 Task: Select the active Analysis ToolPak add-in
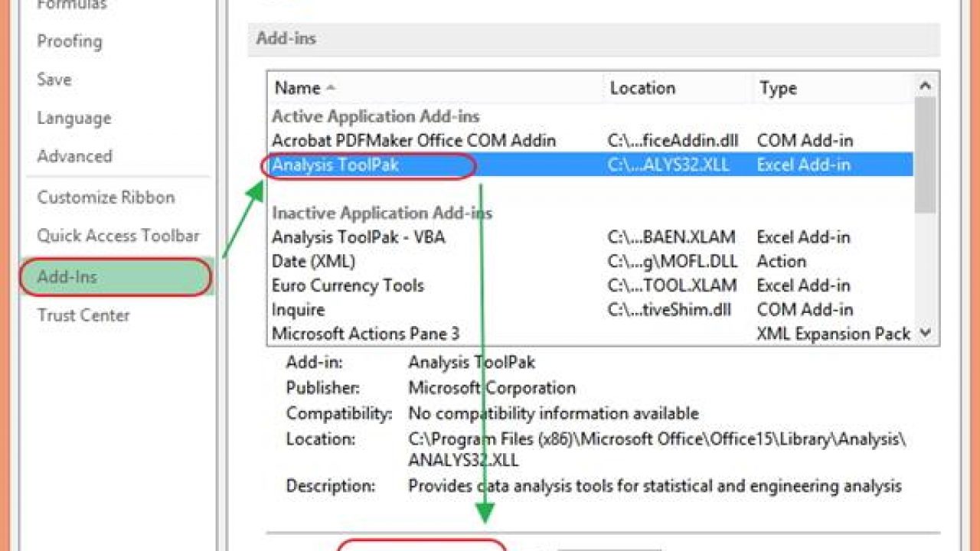click(590, 165)
